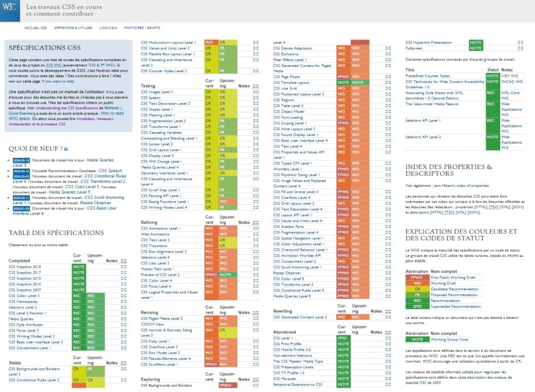Screen dimensions: 535x392
Task: Open Behavioral Extensions to CSS link
Action: (298, 384)
